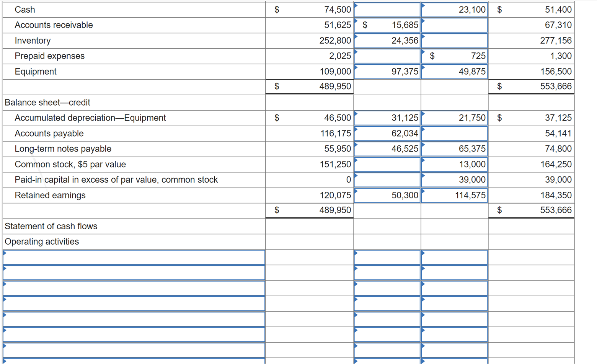This screenshot has width=597, height=364.
Task: Select the empty debit cell for Prepaid expenses
Action: [x=387, y=56]
